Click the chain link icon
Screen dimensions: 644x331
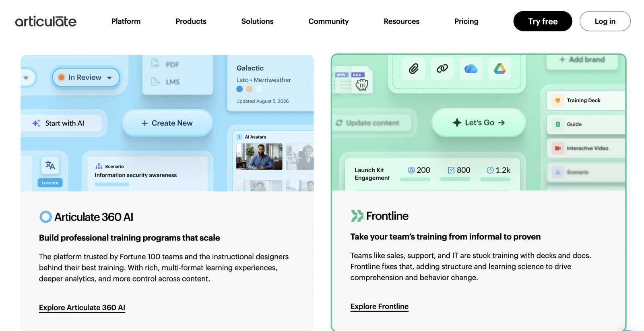442,69
